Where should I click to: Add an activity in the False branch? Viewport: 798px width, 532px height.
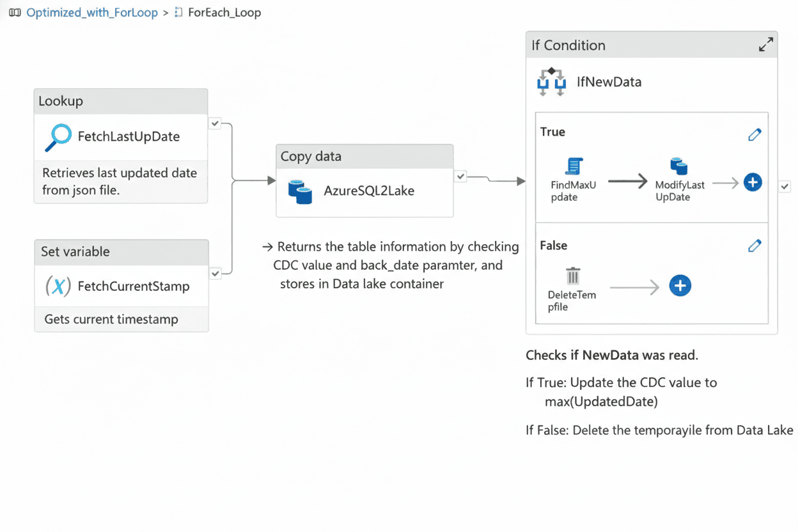point(680,286)
